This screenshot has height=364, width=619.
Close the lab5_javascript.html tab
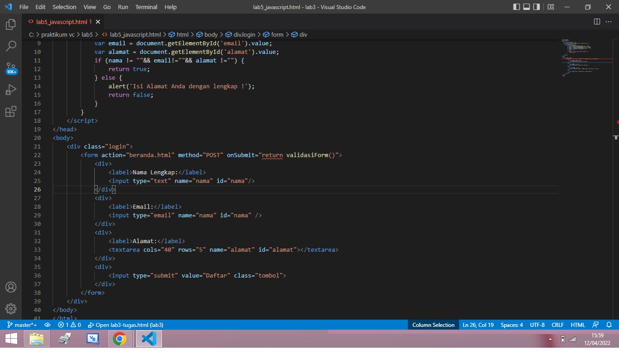[98, 22]
